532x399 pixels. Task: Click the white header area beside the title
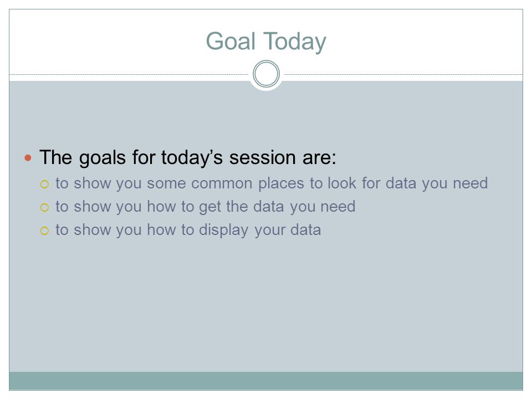click(102, 40)
